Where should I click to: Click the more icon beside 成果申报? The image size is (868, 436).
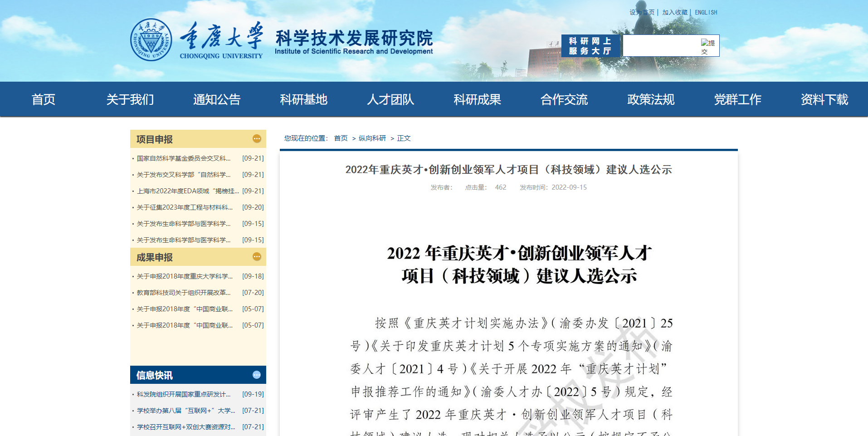coord(257,257)
